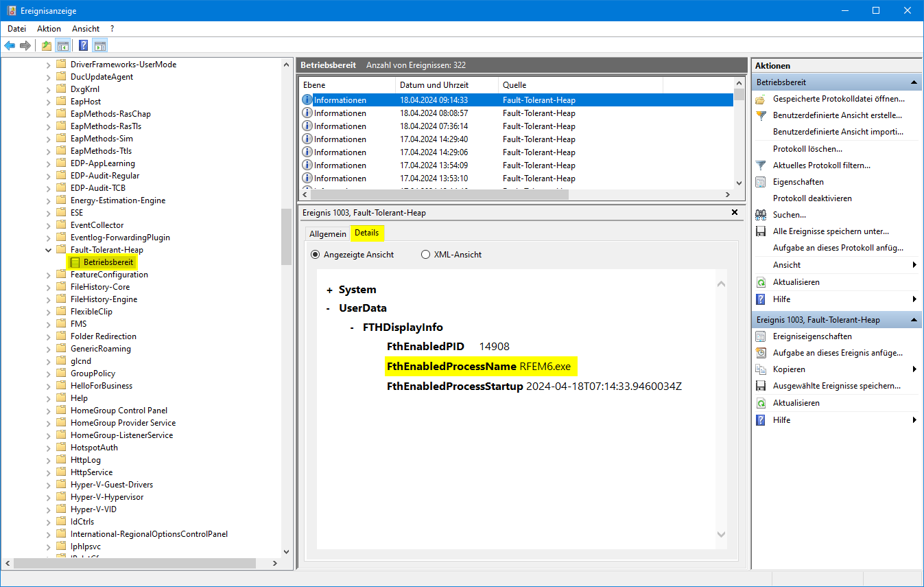Viewport: 924px width, 587px height.
Task: Click the tree pane vertical scrollbar thumb
Action: pos(287,237)
